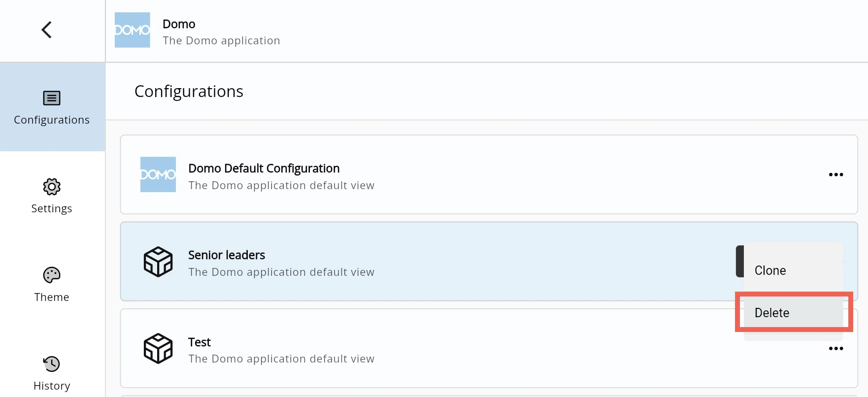Select the Domo Default Configuration title

264,168
